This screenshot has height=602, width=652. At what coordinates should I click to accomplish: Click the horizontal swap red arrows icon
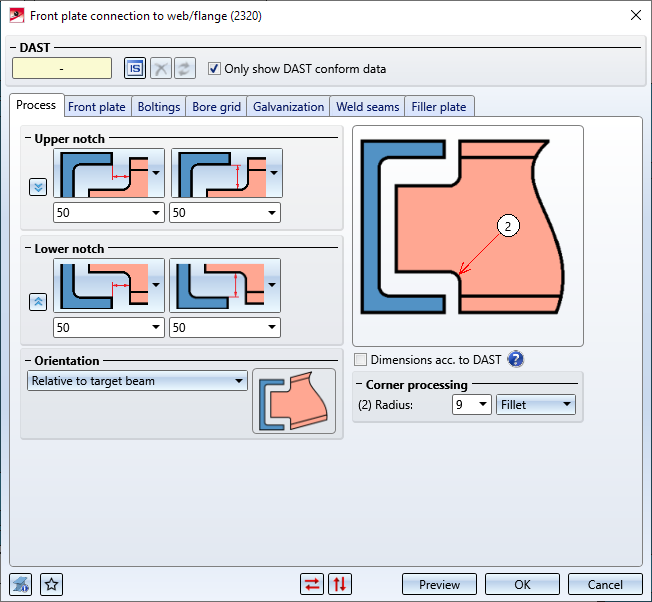pyautogui.click(x=312, y=584)
